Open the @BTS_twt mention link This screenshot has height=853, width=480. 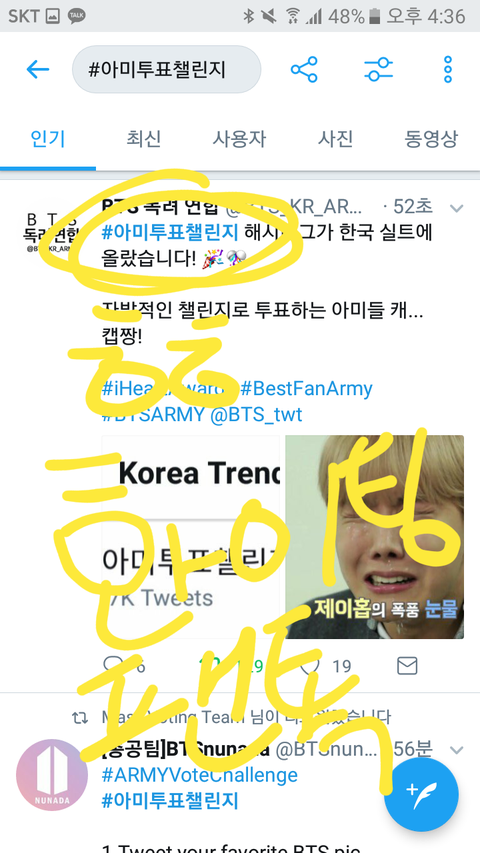click(x=256, y=415)
